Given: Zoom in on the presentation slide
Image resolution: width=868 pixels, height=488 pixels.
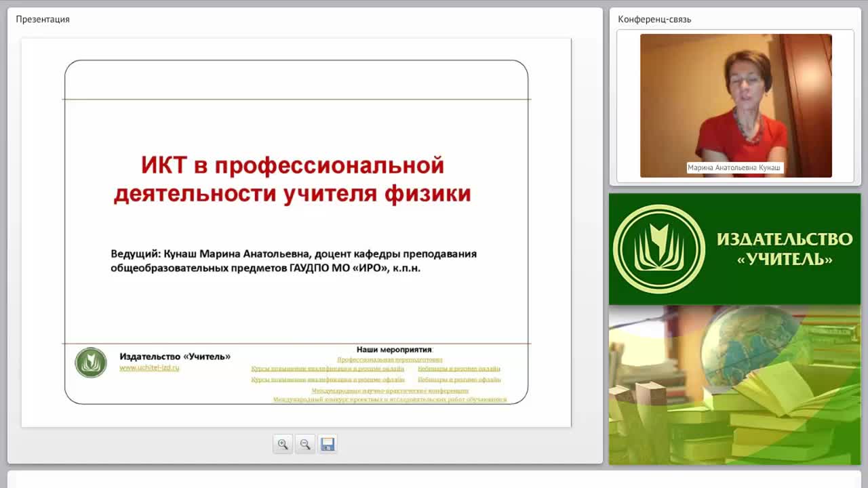Looking at the screenshot, I should (283, 444).
